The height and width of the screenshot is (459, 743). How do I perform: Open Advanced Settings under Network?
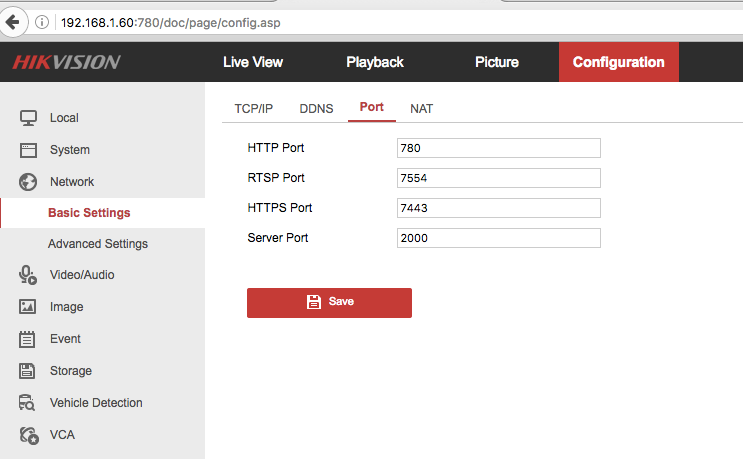click(x=97, y=244)
